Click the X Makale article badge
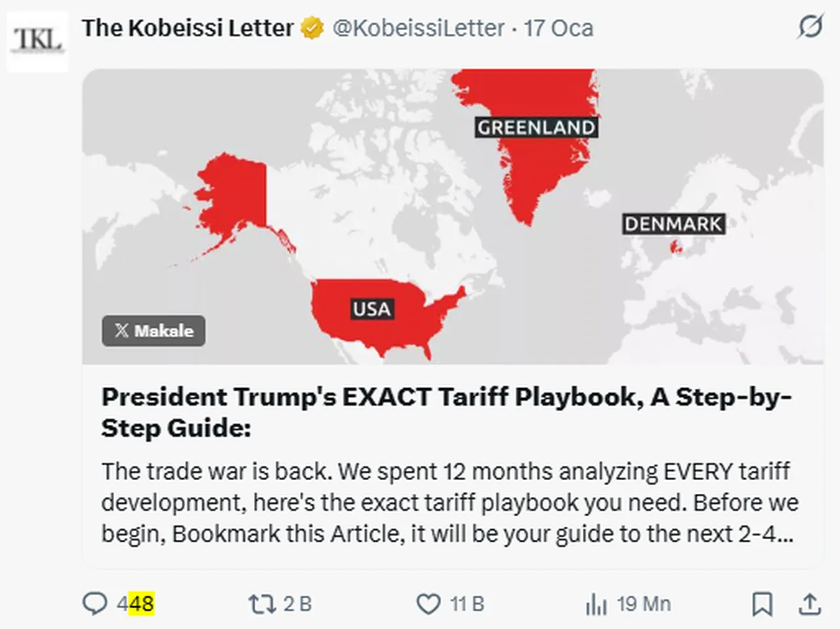The height and width of the screenshot is (629, 840). click(x=154, y=331)
